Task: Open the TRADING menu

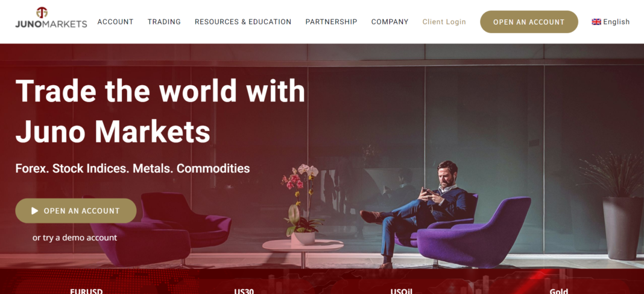Action: pyautogui.click(x=164, y=22)
